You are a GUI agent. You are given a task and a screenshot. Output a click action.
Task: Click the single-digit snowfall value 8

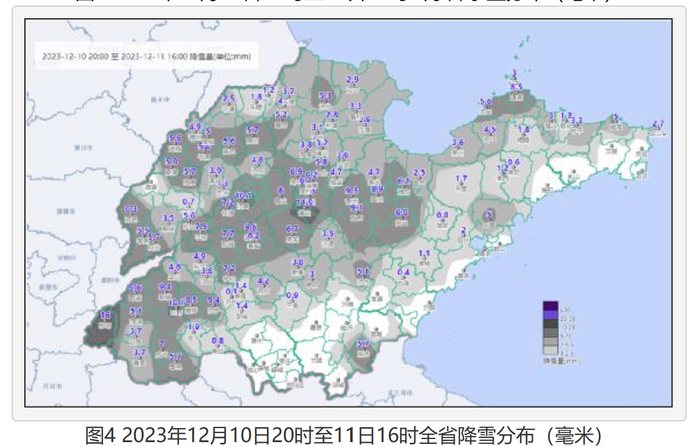click(280, 191)
